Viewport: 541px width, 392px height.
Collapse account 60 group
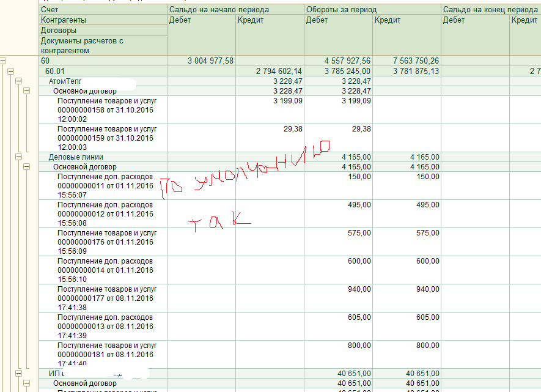click(x=3, y=61)
